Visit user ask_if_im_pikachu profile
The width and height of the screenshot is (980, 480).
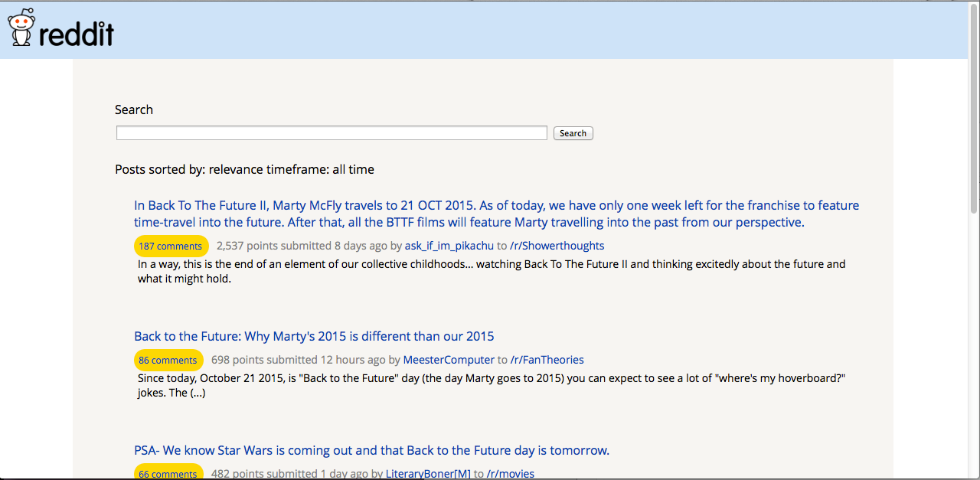coord(449,246)
